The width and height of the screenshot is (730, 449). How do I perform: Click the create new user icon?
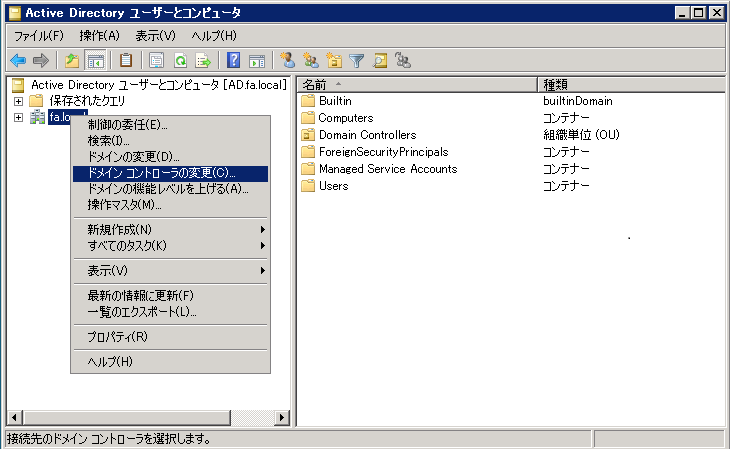click(x=288, y=60)
